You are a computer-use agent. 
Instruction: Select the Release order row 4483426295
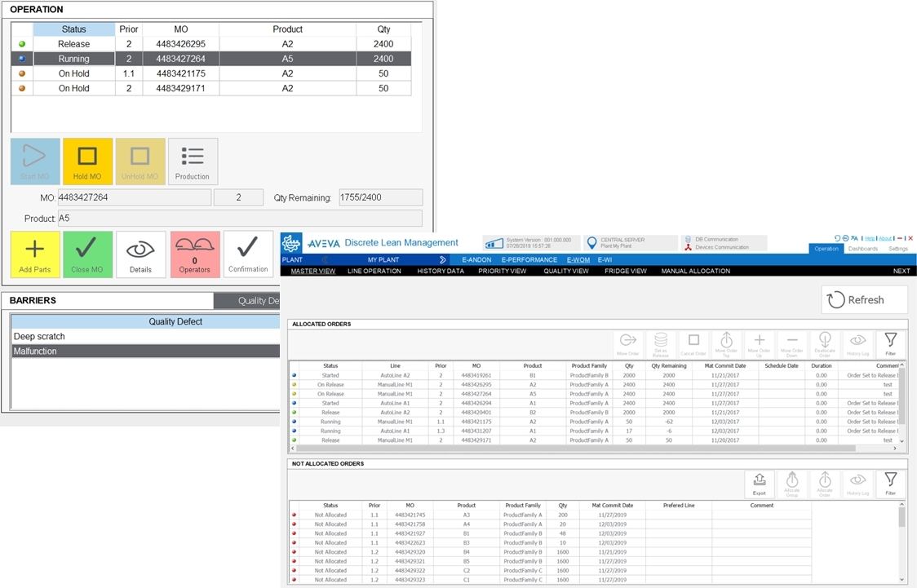pos(210,44)
